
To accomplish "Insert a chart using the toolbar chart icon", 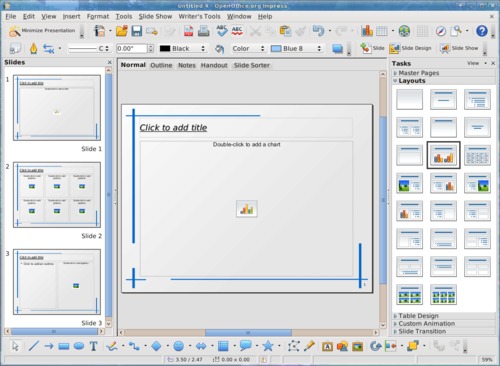I will (x=367, y=31).
